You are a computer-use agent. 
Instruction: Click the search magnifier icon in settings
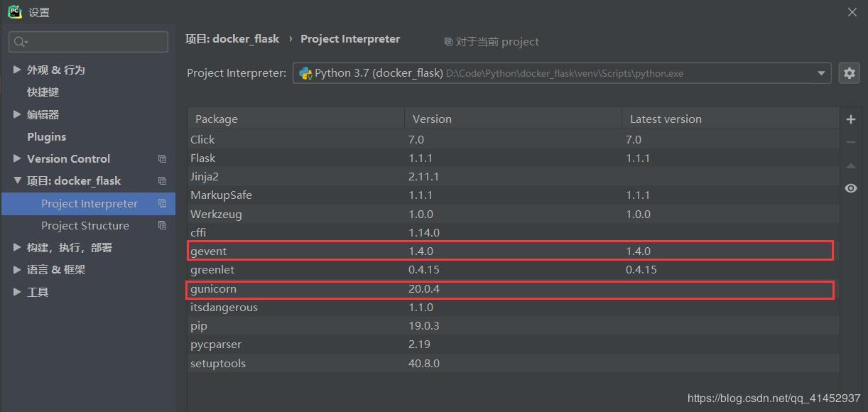click(20, 43)
